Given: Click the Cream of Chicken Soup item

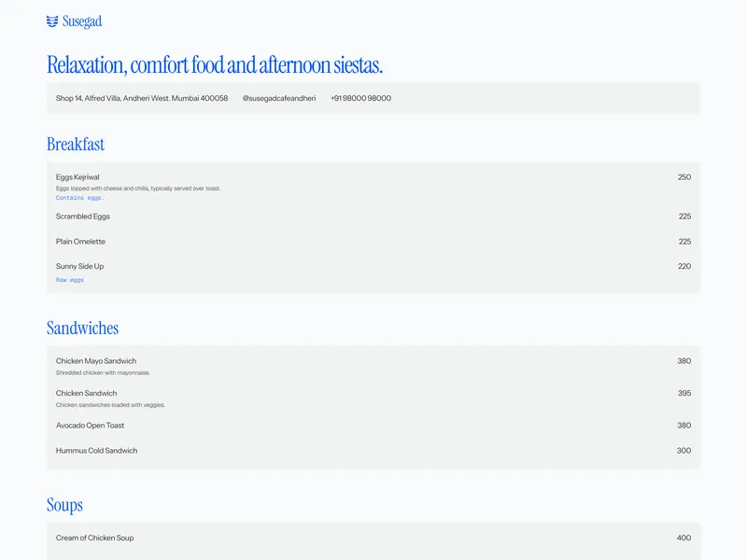Looking at the screenshot, I should [x=94, y=538].
